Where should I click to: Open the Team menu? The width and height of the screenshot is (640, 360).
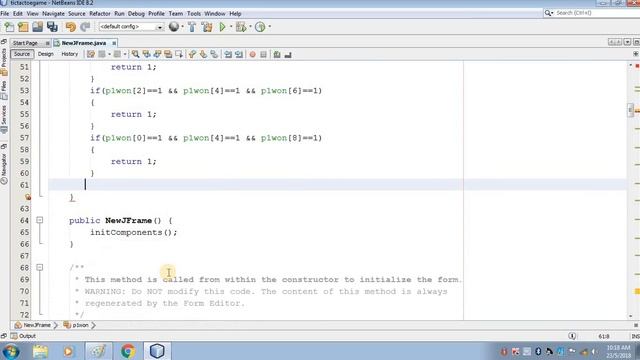point(176,13)
